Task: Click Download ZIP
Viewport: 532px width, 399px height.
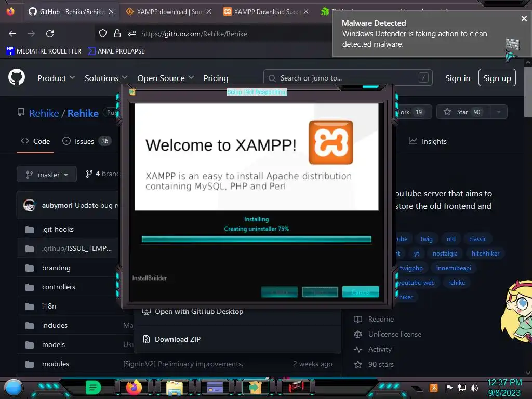Action: [x=178, y=339]
